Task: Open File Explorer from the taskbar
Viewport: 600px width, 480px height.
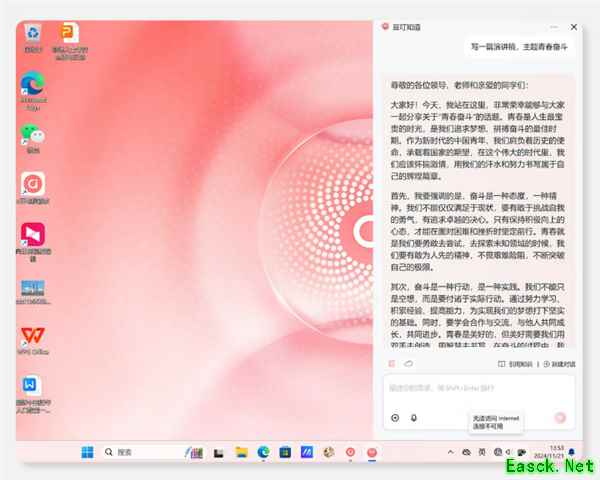Action: 240,452
